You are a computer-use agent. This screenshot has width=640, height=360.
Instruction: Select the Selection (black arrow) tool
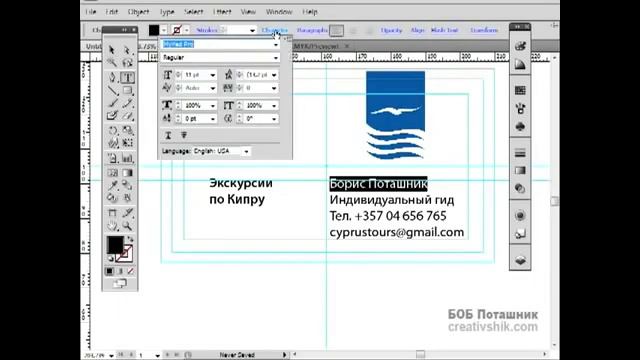coord(112,50)
